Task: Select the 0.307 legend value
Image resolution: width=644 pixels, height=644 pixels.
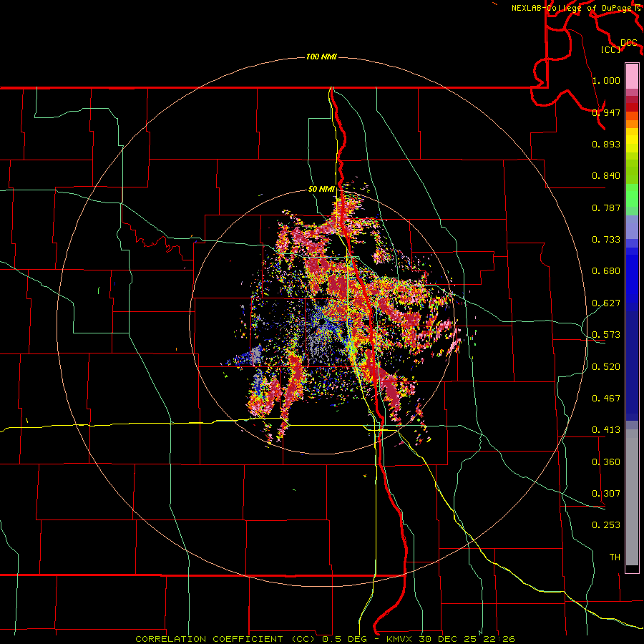Action: [x=606, y=494]
